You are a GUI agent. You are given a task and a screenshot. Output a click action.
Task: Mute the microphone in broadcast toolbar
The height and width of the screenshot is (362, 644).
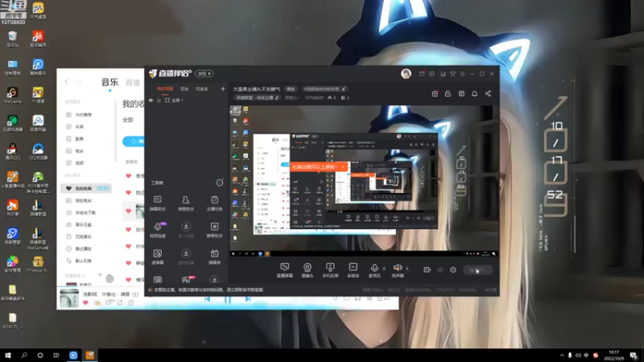coord(374,270)
